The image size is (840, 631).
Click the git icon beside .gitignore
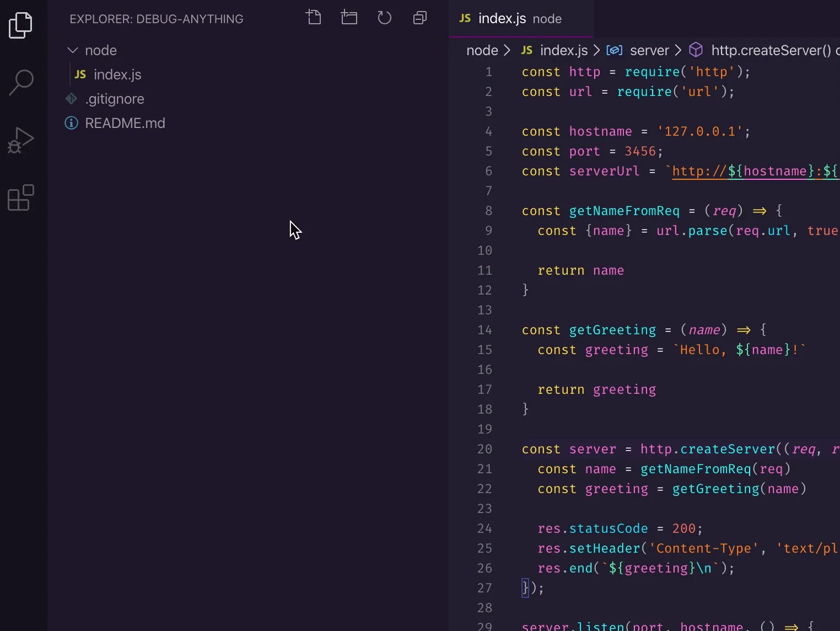point(71,99)
